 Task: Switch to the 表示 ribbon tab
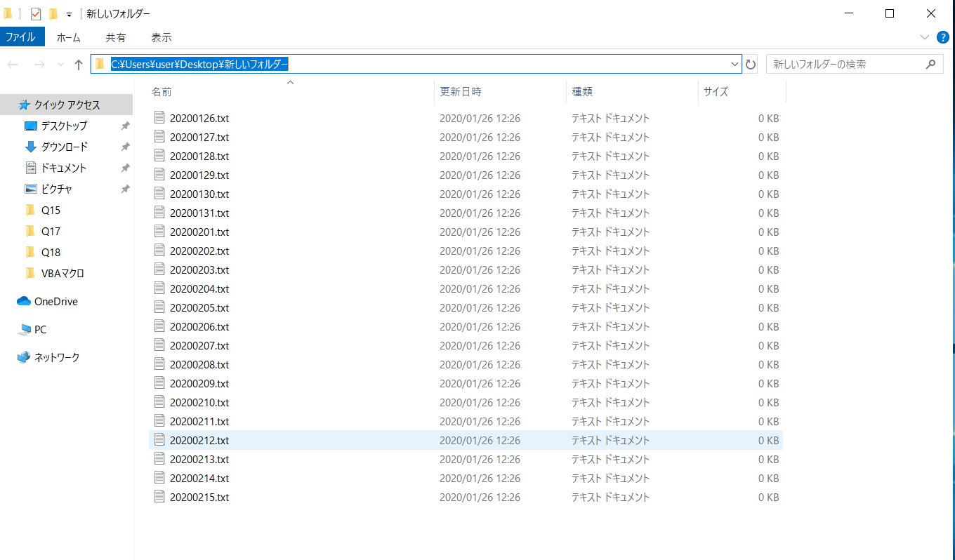[x=162, y=37]
